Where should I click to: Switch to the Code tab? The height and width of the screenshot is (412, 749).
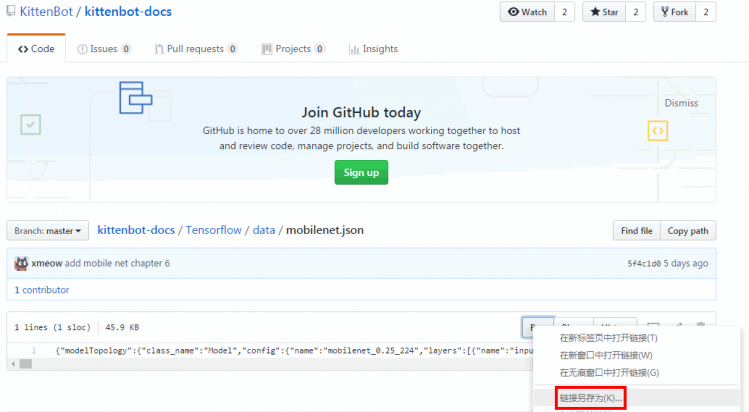tap(36, 49)
